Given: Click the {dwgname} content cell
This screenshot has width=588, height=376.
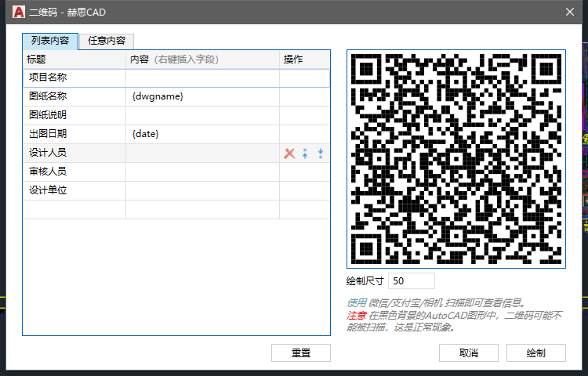Looking at the screenshot, I should (x=202, y=96).
